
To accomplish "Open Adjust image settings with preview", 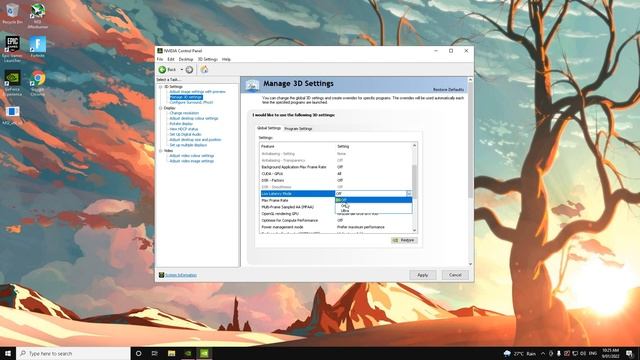I will tap(198, 92).
